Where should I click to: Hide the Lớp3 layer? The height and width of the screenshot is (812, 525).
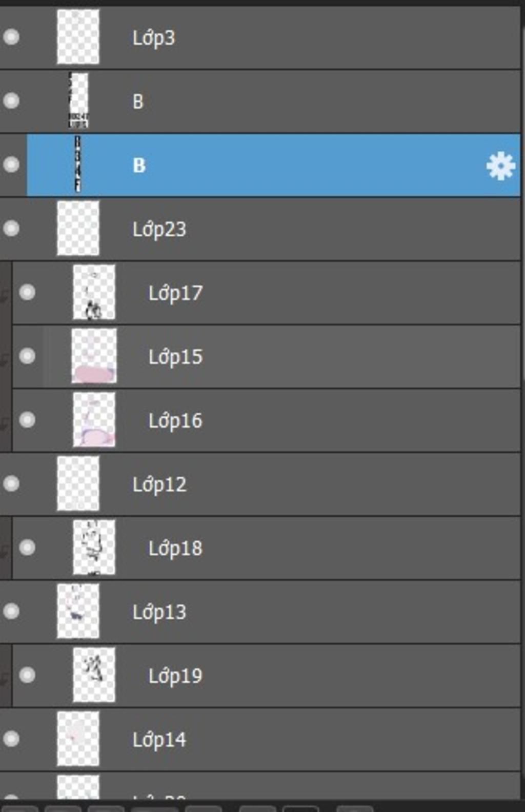tap(11, 37)
